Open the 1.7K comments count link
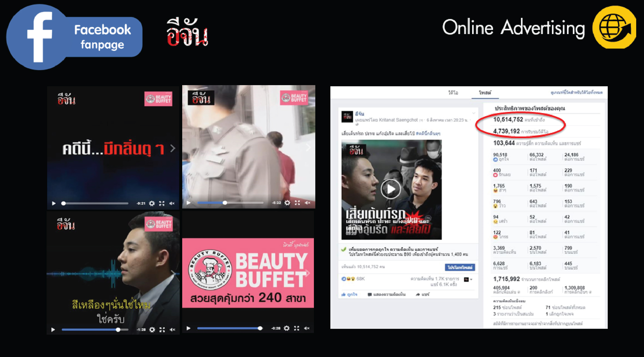Viewport: 644px width, 357px height. click(435, 279)
